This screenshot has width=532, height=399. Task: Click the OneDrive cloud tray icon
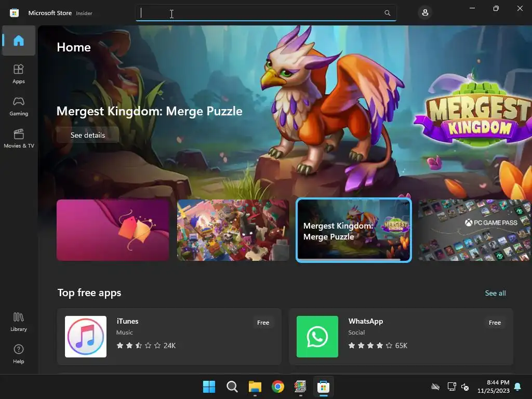(x=435, y=387)
